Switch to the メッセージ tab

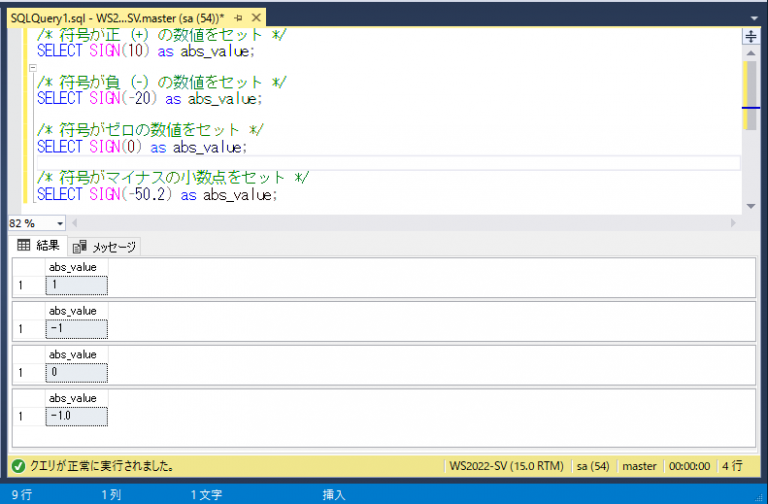(x=104, y=247)
